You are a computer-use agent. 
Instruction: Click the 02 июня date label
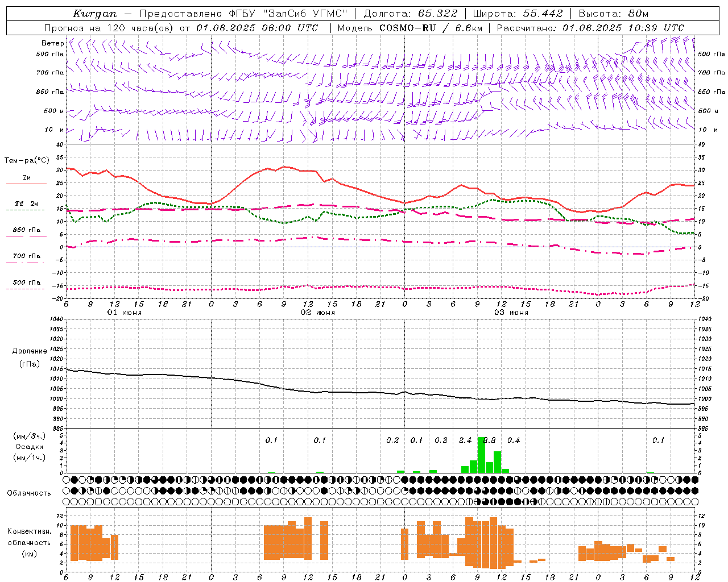[x=318, y=313]
